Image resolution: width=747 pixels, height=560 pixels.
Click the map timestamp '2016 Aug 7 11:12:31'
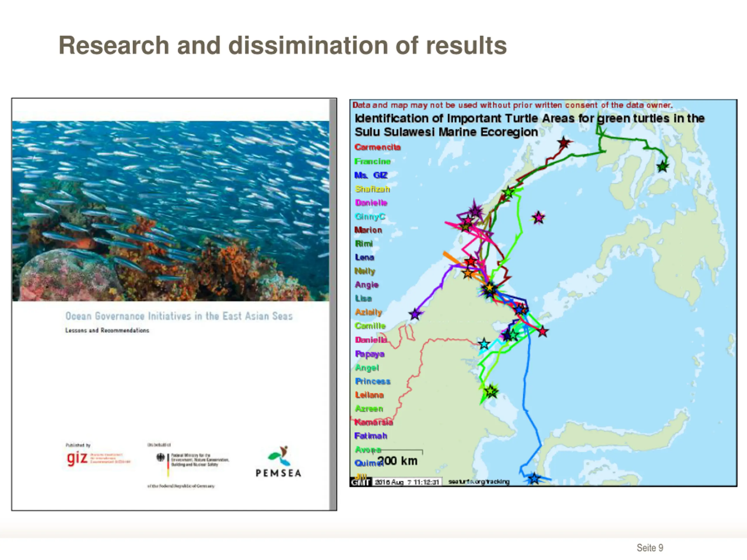pos(407,482)
